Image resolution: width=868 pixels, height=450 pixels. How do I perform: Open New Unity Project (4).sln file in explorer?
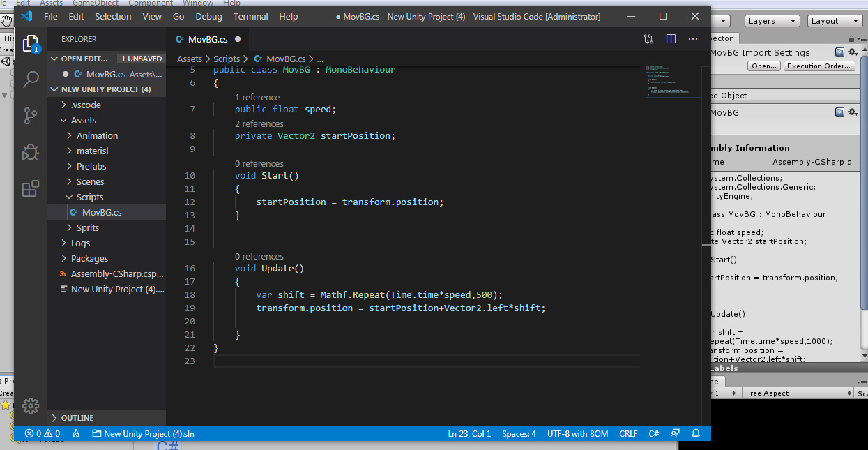[x=107, y=289]
